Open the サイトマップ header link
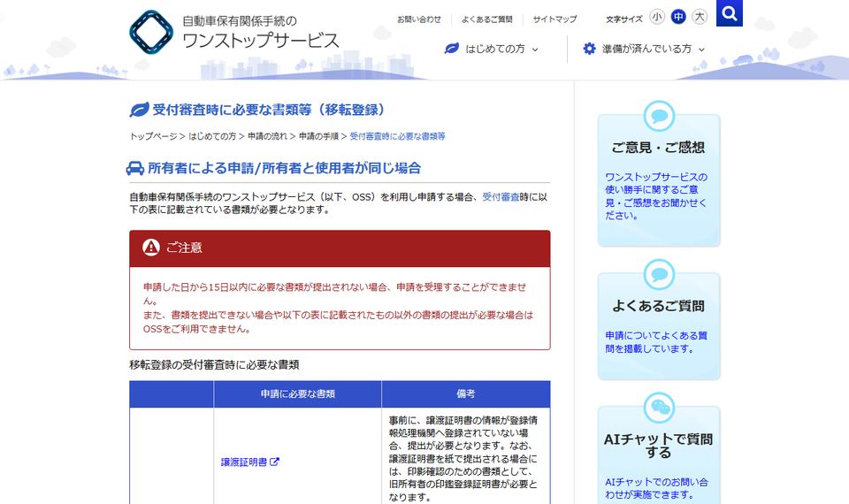This screenshot has height=504, width=849. [x=555, y=19]
